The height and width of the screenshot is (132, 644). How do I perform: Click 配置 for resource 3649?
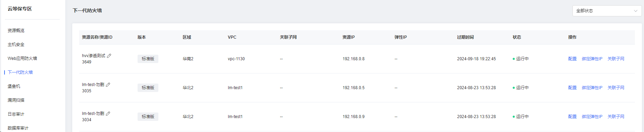[x=572, y=59]
